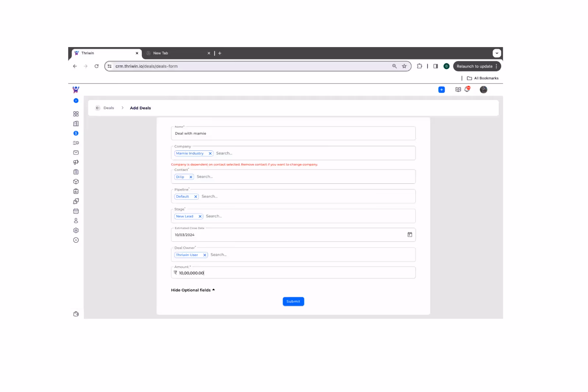Open the user profile sidebar icon
The image size is (588, 392).
pos(76,221)
